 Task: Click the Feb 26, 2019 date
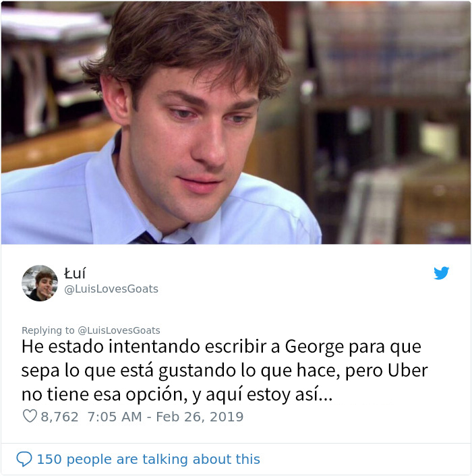click(x=200, y=417)
